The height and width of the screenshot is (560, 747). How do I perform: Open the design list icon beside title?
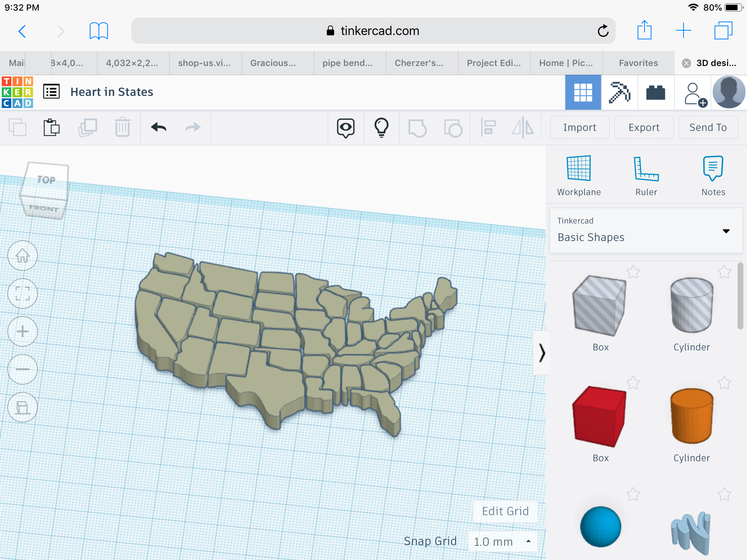pos(51,92)
